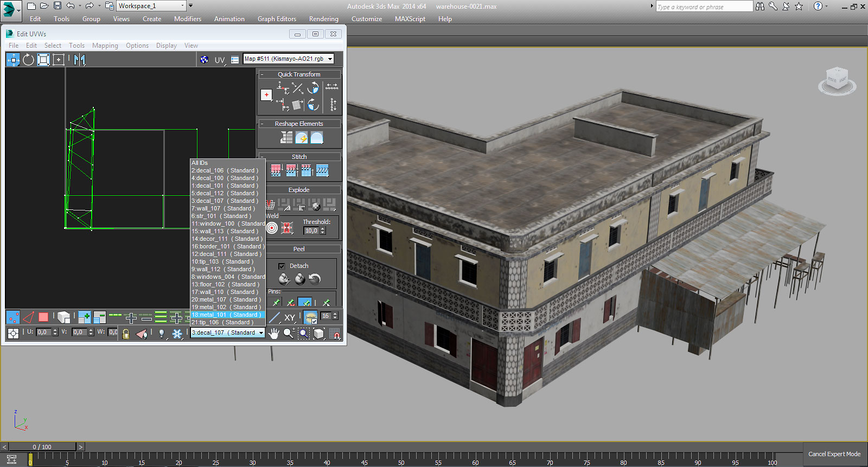Open the Modifiers menu in main menu bar
This screenshot has height=467, width=868.
click(188, 19)
